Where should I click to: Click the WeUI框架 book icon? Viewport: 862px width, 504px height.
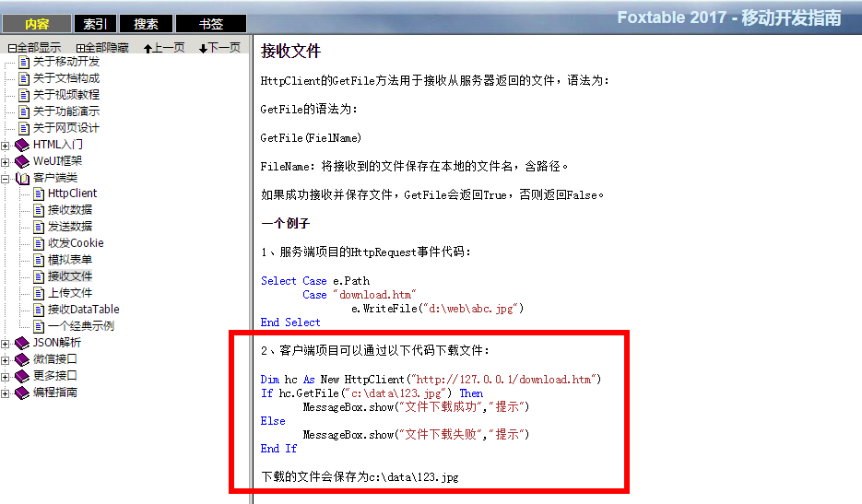(x=22, y=161)
